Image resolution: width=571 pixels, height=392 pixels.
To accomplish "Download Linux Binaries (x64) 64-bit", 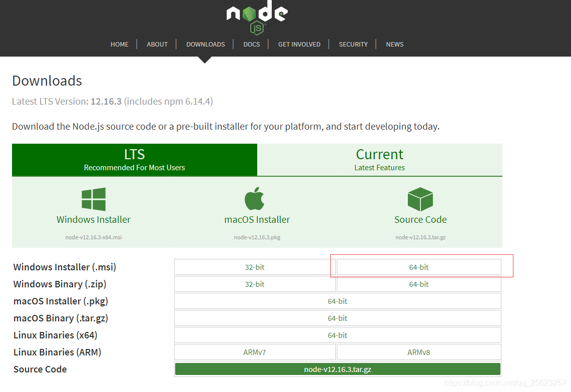I will (x=338, y=335).
